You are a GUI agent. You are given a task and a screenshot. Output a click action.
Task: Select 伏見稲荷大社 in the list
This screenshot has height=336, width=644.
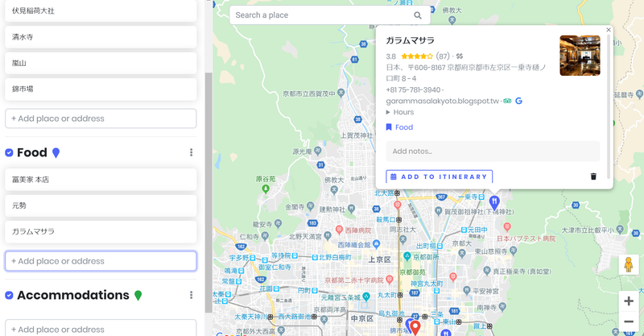[x=101, y=11]
